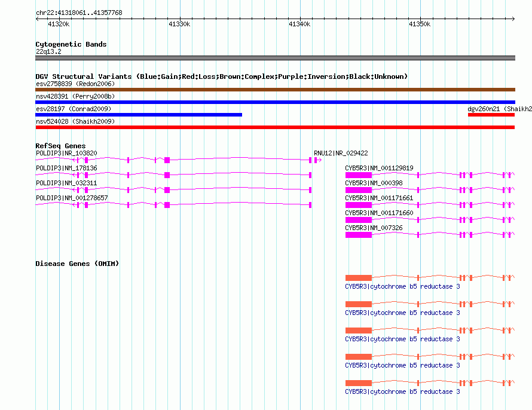Select the brown esv2758839 complex variant bar
This screenshot has width=532, height=410.
275,90
